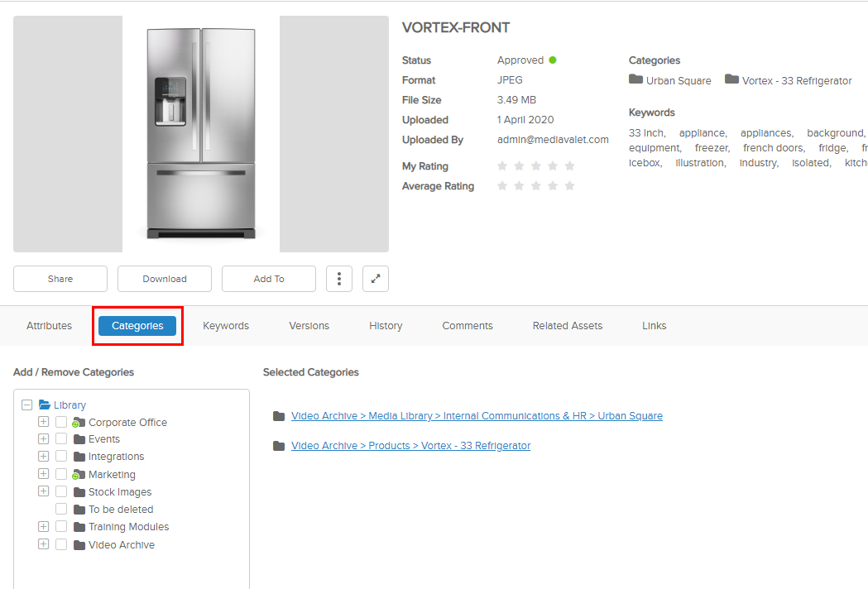Click the refrigerator image thumbnail
The height and width of the screenshot is (589, 868).
tap(200, 132)
